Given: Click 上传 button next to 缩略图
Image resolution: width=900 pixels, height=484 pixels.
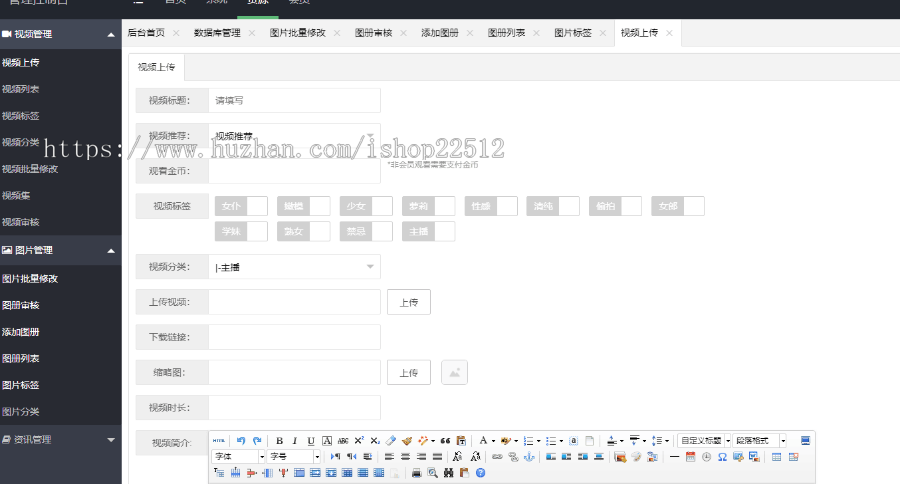Looking at the screenshot, I should (409, 373).
